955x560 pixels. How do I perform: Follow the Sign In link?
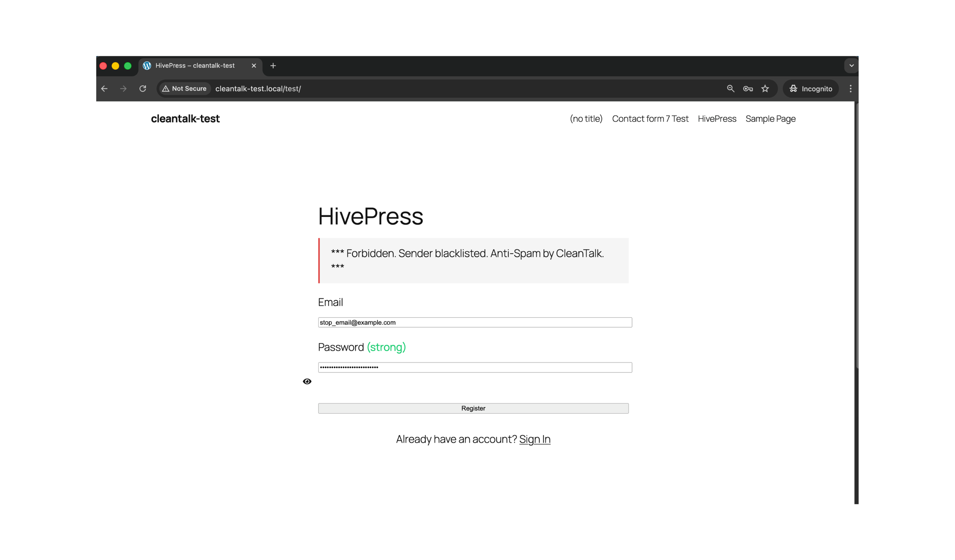tap(534, 439)
